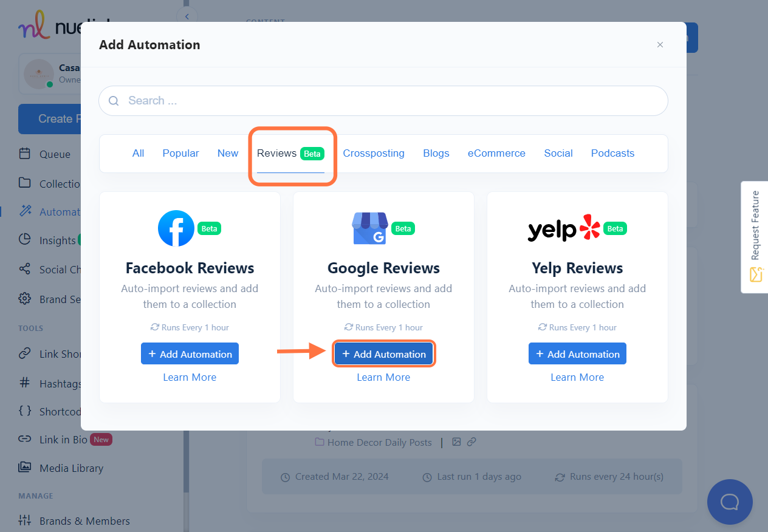
Task: Close the Add Automation dialog
Action: click(x=660, y=45)
